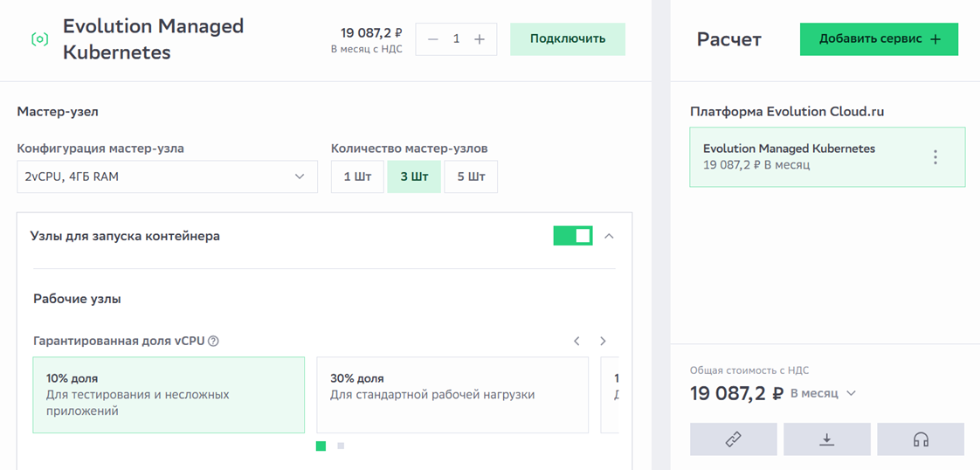
Task: Decrease quantity with the minus icon
Action: coord(433,39)
